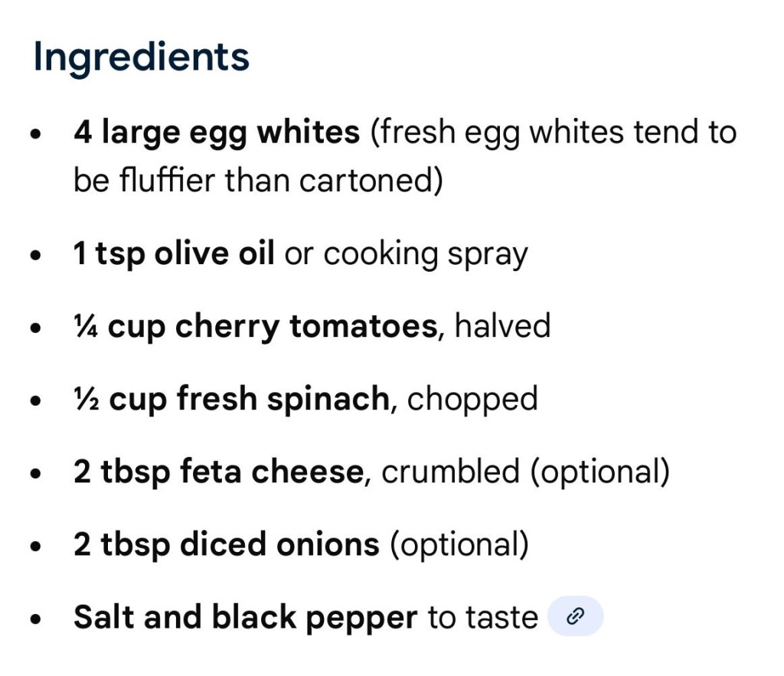The width and height of the screenshot is (784, 676).
Task: Click the "to taste" text
Action: pyautogui.click(x=482, y=618)
